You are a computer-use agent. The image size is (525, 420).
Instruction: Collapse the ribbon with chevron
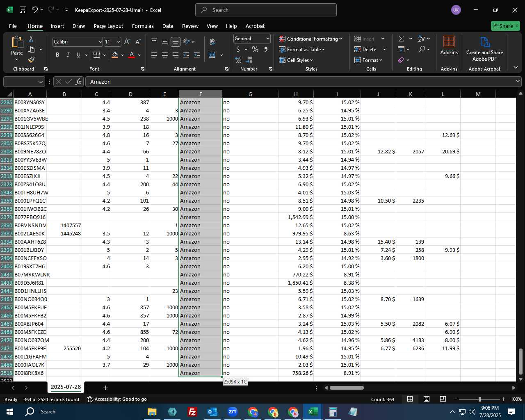[516, 67]
